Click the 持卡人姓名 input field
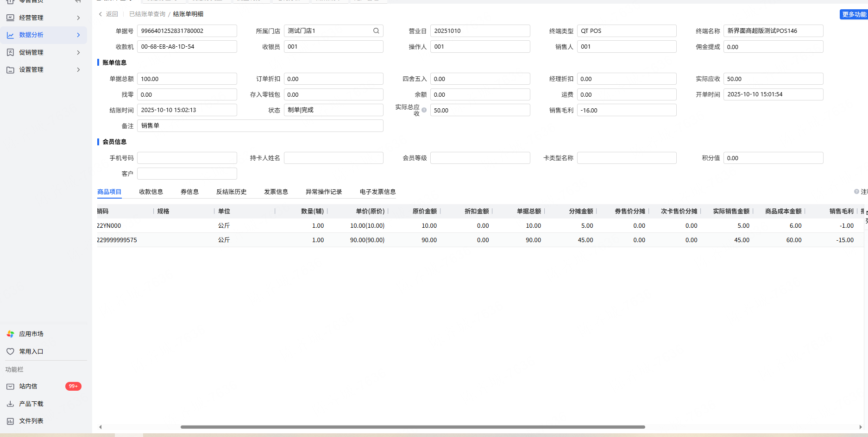 [x=333, y=158]
